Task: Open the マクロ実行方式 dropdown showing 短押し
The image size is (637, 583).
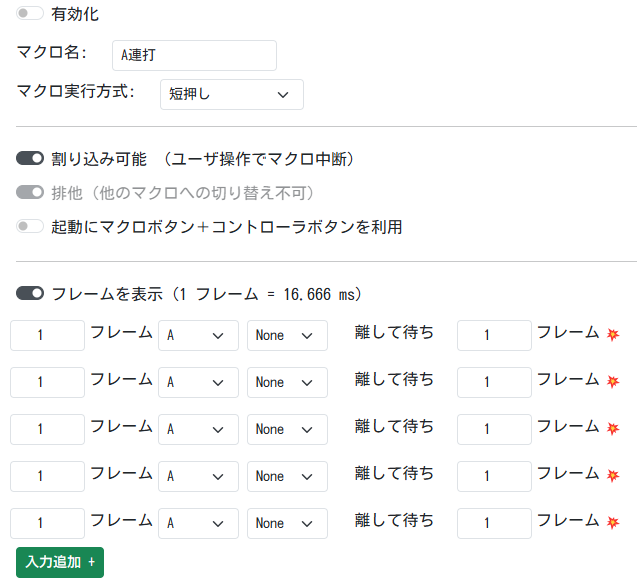Action: (231, 94)
